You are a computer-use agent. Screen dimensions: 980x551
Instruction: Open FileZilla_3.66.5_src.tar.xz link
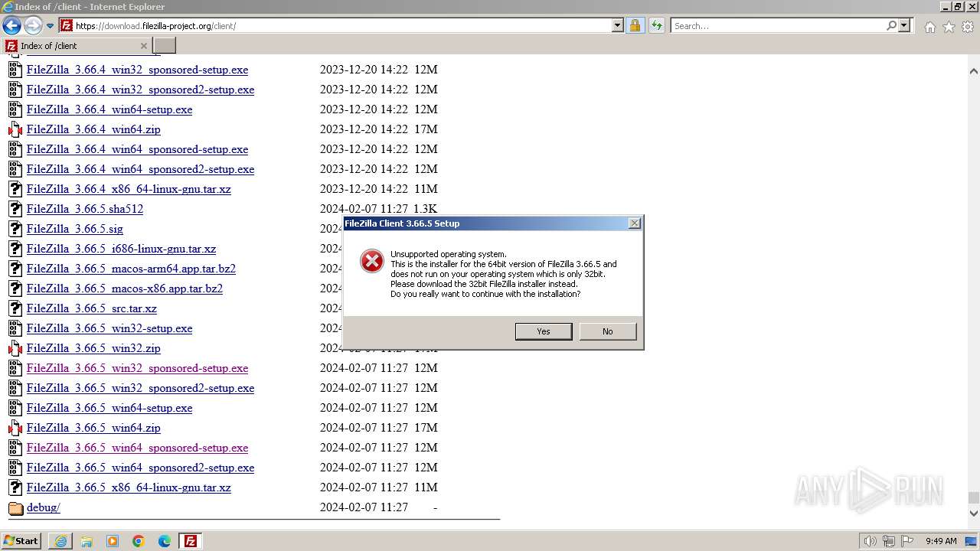(x=92, y=308)
